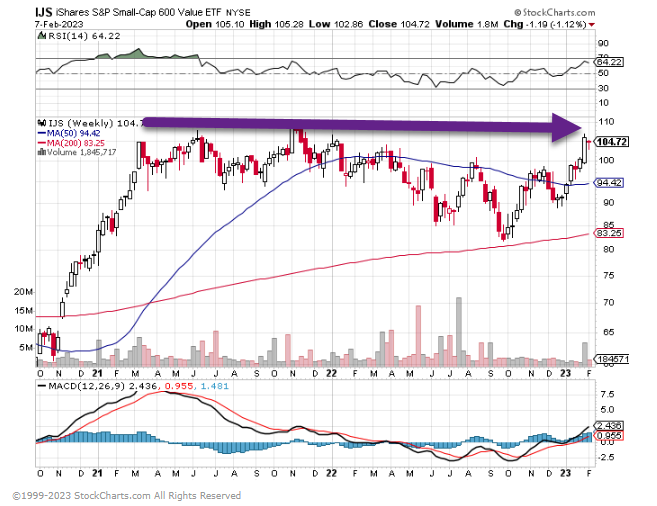657x506 pixels.
Task: Click the 7.5 label on MACD axis
Action: pyautogui.click(x=607, y=395)
